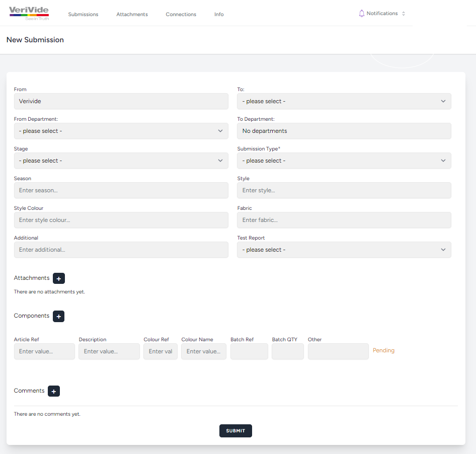The height and width of the screenshot is (454, 476).
Task: Open the Info menu item
Action: [x=219, y=15]
